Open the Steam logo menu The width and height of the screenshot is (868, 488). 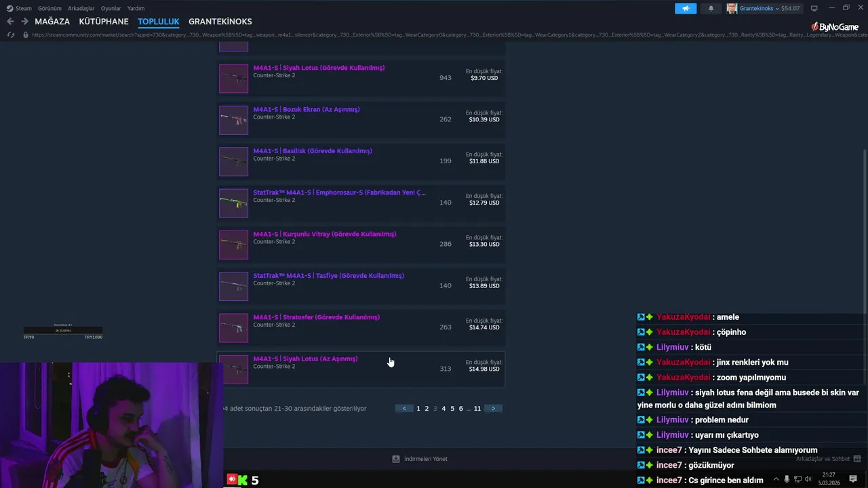(9, 9)
